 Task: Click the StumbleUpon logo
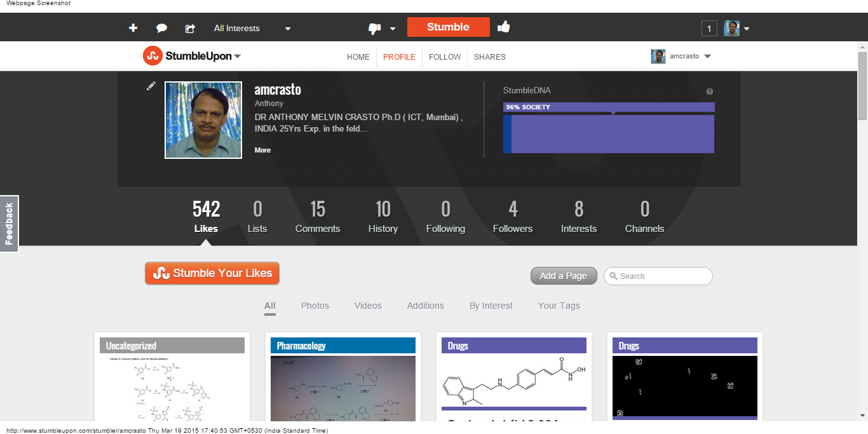187,56
